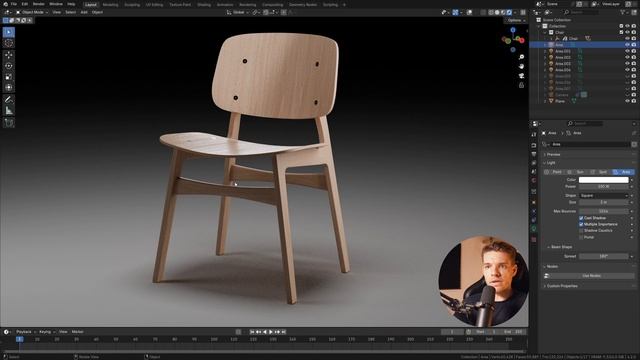640x360 pixels.
Task: Jump to timeline start frame button
Action: pos(252,332)
